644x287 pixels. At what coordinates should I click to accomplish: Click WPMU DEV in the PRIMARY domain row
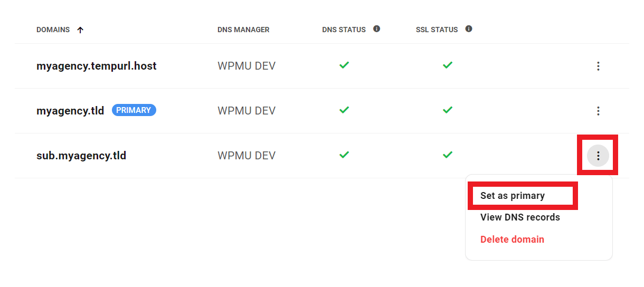pyautogui.click(x=247, y=111)
